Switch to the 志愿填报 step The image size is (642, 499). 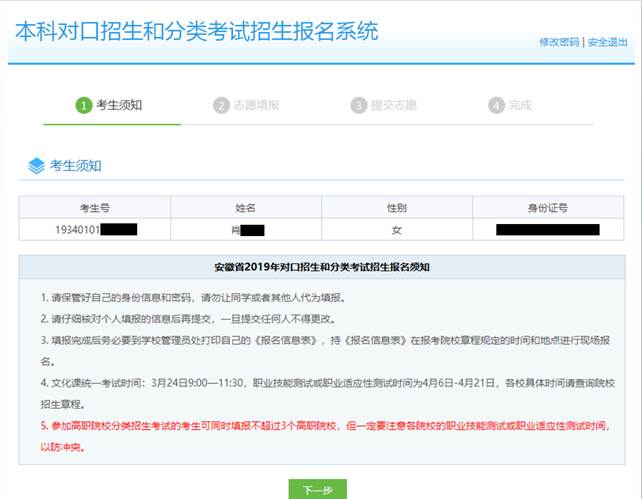pyautogui.click(x=256, y=105)
